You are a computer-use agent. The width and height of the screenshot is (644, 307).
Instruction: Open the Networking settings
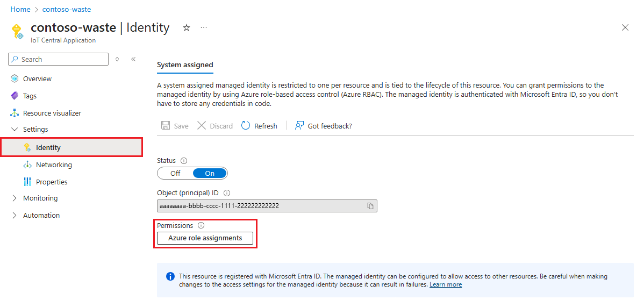tap(54, 165)
